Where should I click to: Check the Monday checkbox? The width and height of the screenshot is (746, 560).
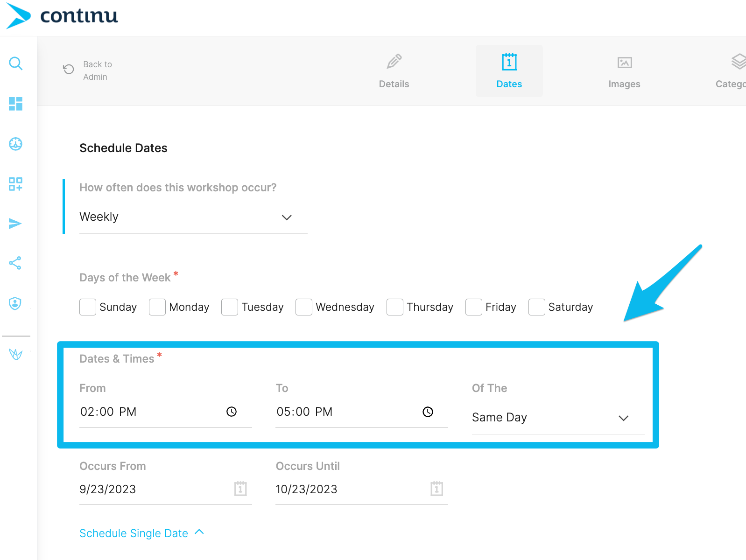tap(157, 307)
